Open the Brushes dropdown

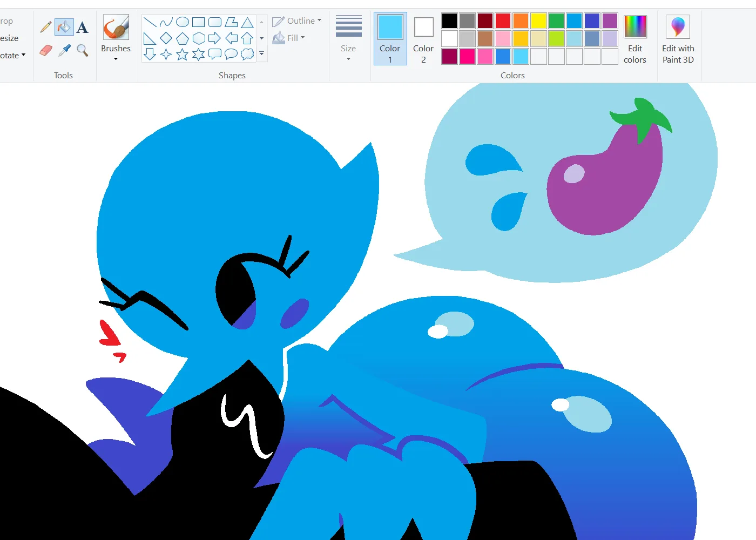116,53
